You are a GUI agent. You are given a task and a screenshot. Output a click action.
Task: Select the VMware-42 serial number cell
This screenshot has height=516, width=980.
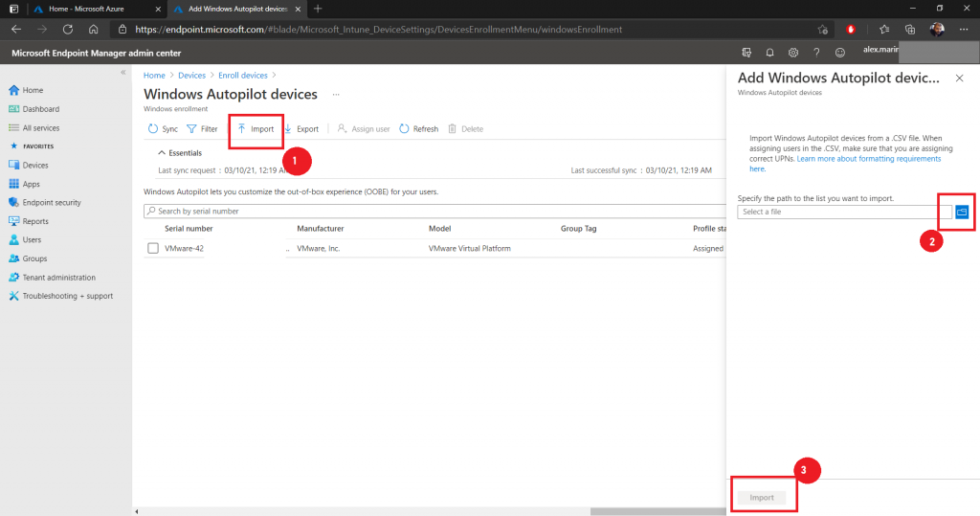tap(185, 248)
